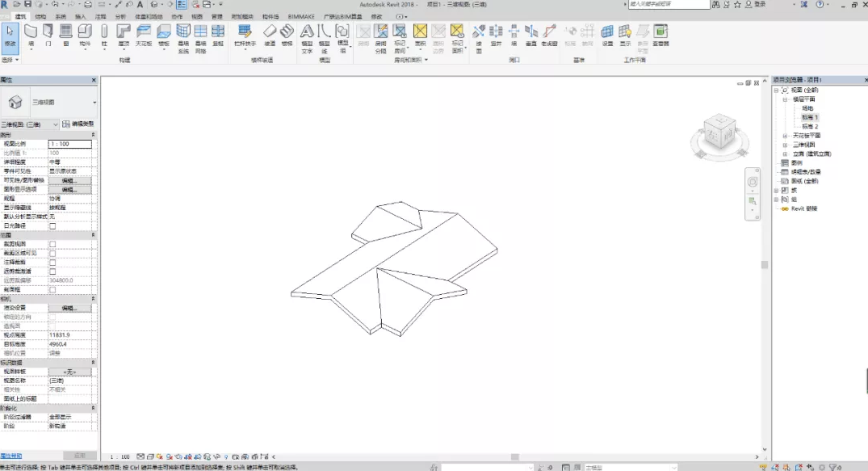This screenshot has width=868, height=471.
Task: Open the Properties help (属性帮助) link
Action: 11,456
